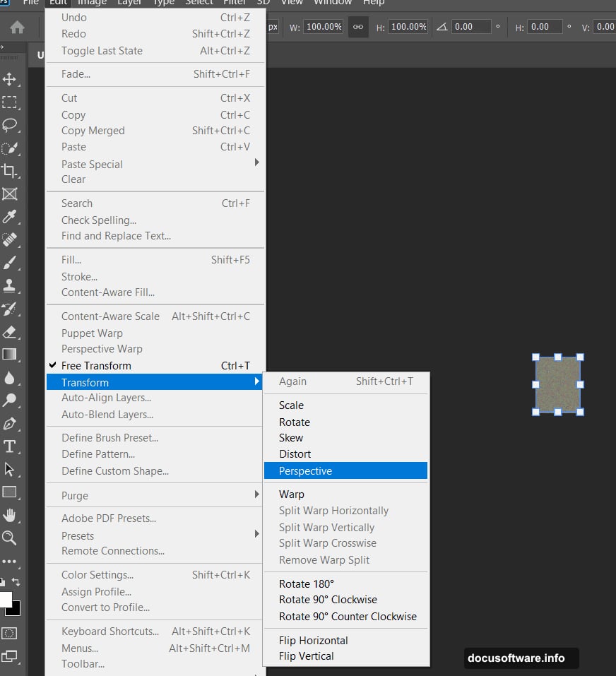
Task: Click the Zoom tool
Action: 10,538
